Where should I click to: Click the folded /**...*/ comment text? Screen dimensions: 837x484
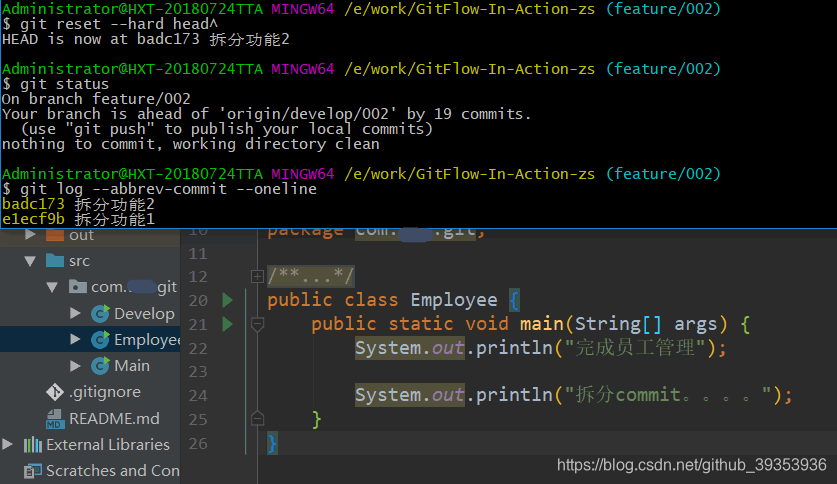coord(310,276)
